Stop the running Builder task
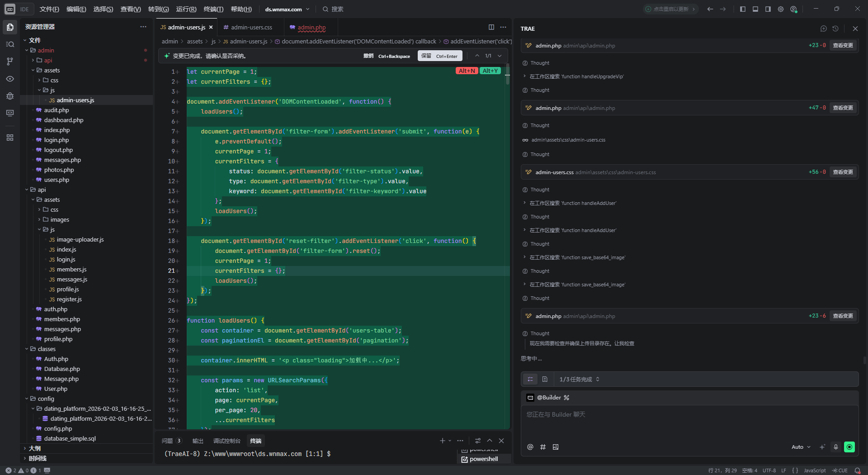Viewport: 868px width, 475px height. click(849, 447)
